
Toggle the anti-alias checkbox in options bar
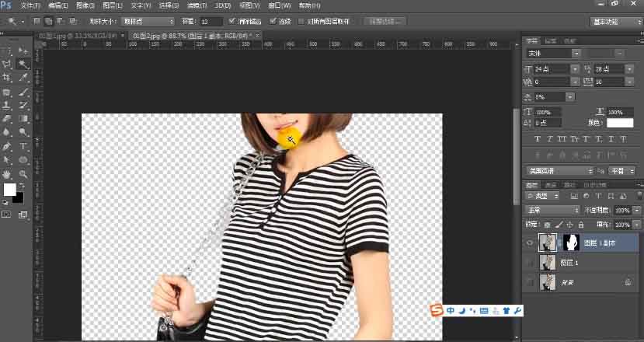(x=232, y=21)
